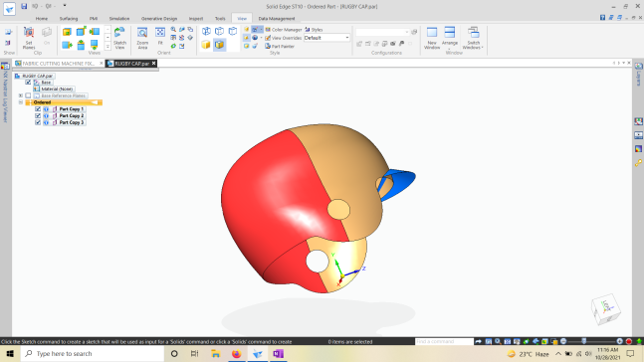The width and height of the screenshot is (644, 362).
Task: Activate the Zoom Area tool
Action: (x=142, y=38)
